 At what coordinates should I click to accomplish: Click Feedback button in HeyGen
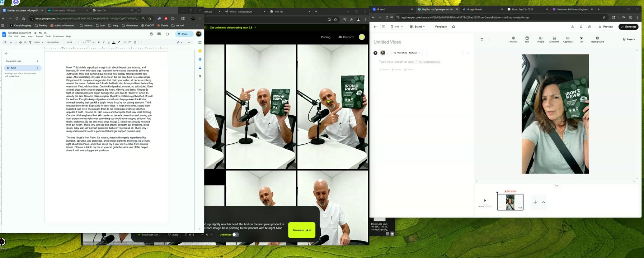(441, 27)
